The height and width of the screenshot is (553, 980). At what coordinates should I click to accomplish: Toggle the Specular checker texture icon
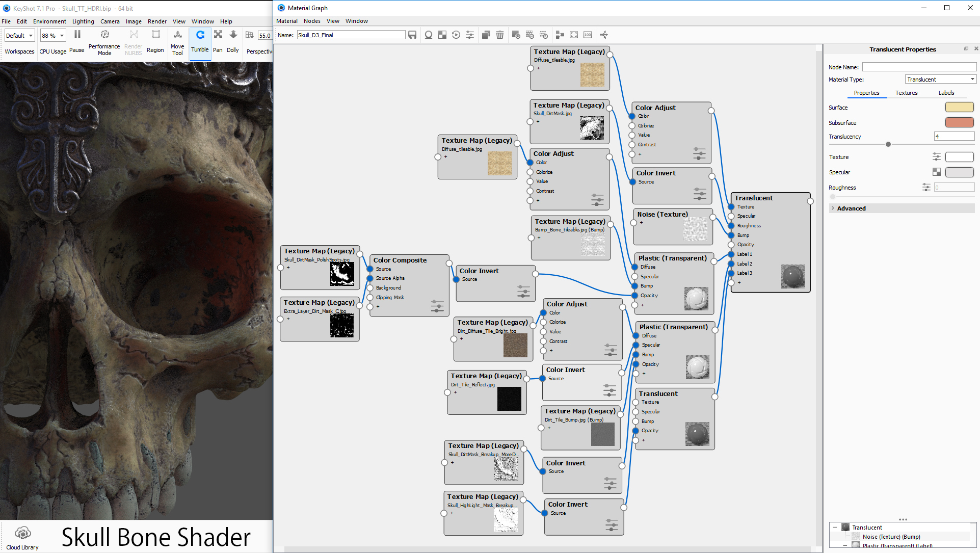pyautogui.click(x=937, y=172)
